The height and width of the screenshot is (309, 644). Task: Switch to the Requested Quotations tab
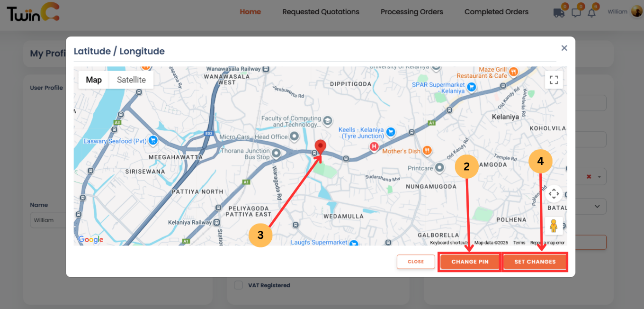tap(321, 11)
